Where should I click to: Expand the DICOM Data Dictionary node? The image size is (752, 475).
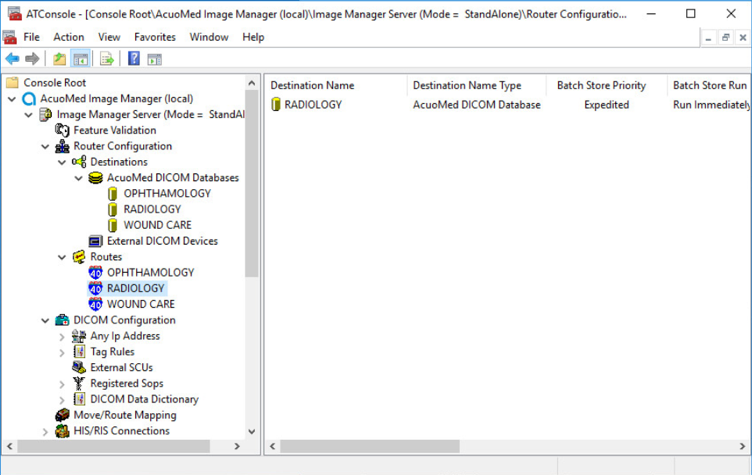coord(62,400)
